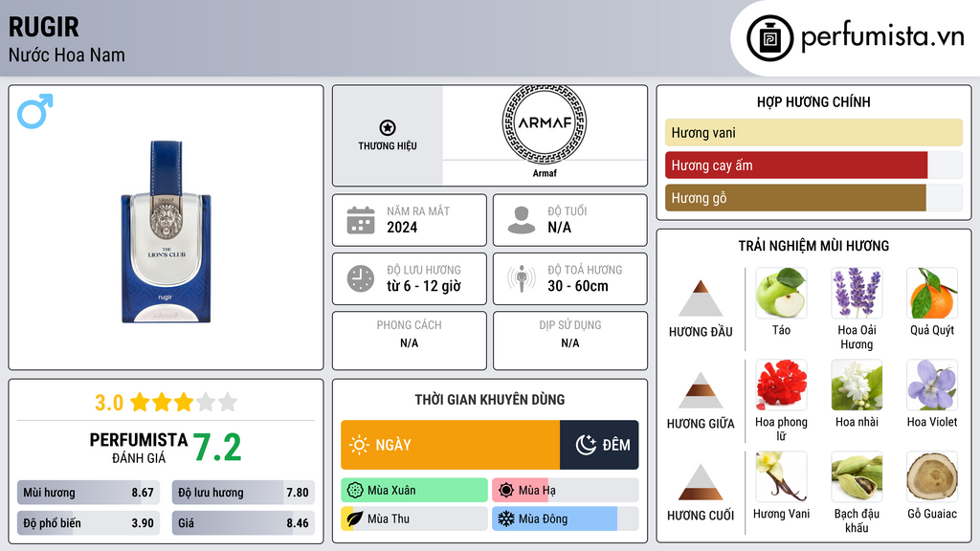Click the clock icon for Độ lưu hương
Image resolution: width=980 pixels, height=551 pixels.
click(x=361, y=278)
